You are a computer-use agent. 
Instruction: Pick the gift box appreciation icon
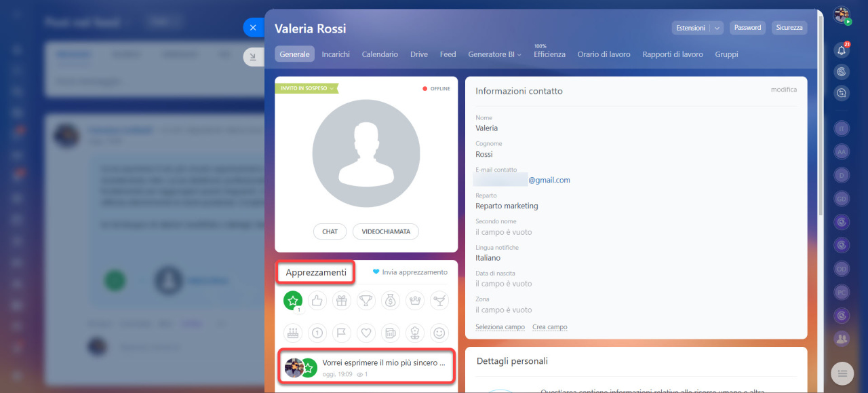(x=342, y=301)
